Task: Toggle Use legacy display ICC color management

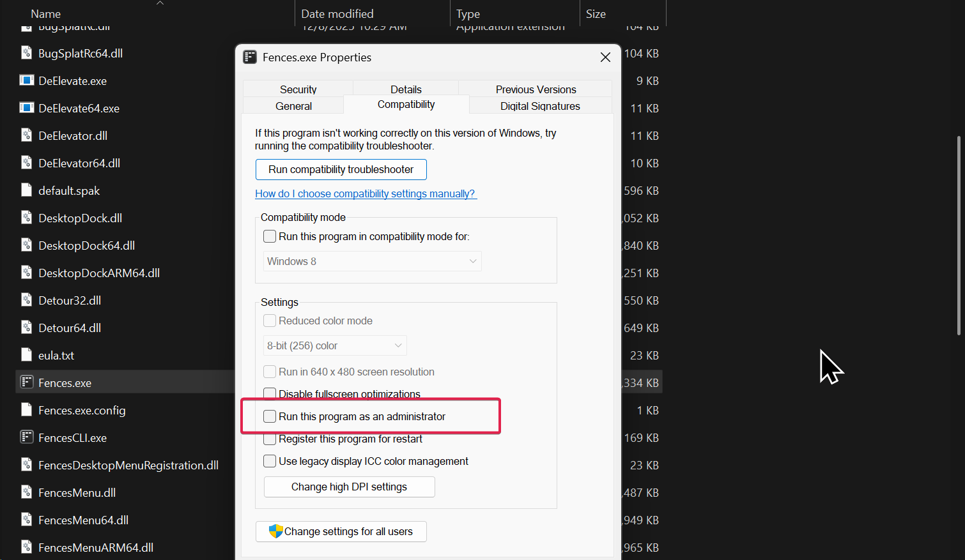Action: coord(270,461)
